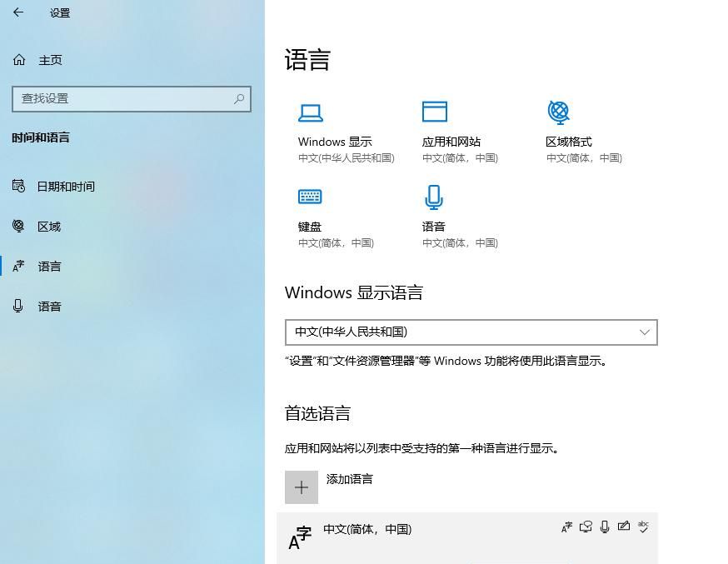The width and height of the screenshot is (728, 564).
Task: Click the 区域 globe icon in sidebar
Action: [x=18, y=226]
